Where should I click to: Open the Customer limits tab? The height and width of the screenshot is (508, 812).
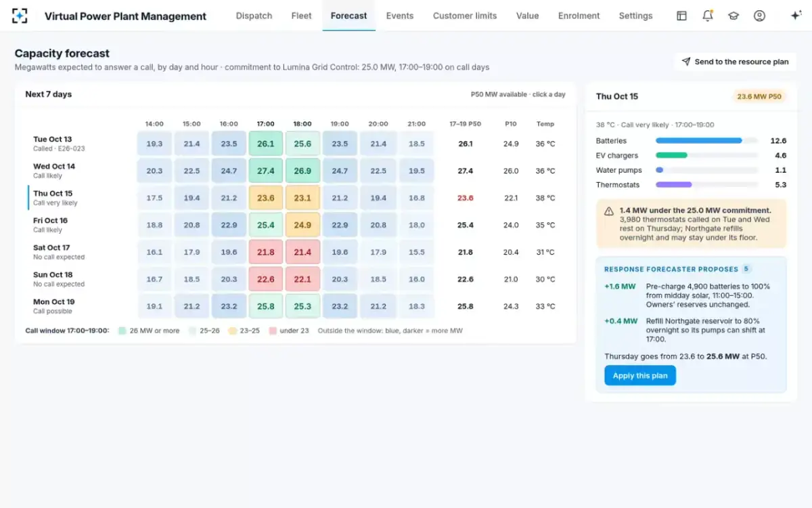465,16
